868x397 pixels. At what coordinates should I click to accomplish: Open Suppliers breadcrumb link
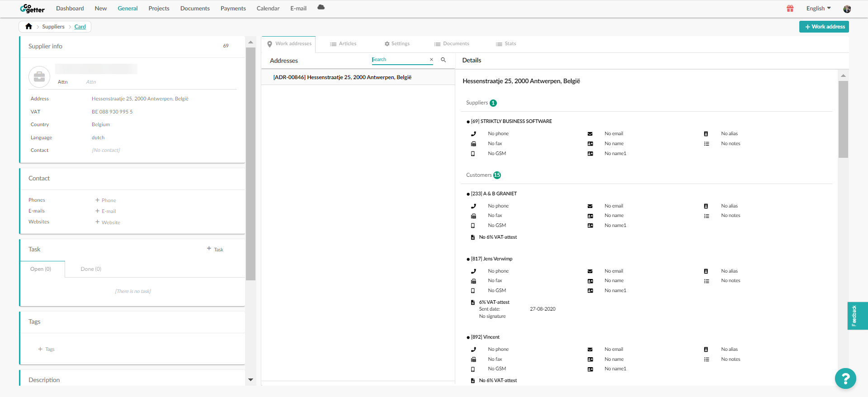pos(53,27)
